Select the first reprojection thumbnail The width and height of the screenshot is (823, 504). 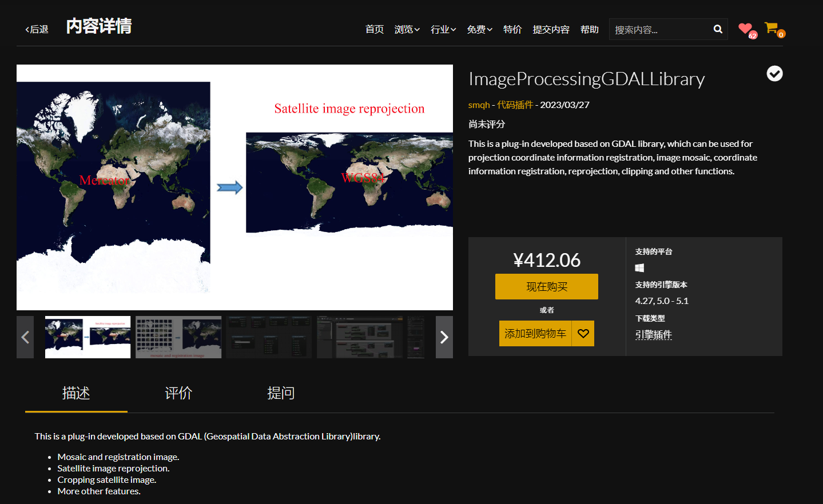pos(88,337)
